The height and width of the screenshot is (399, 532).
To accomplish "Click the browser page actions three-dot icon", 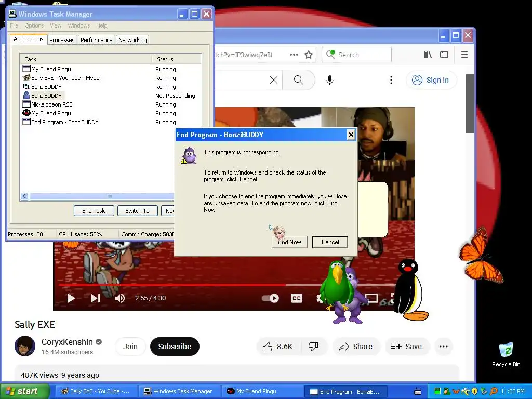I will coord(294,55).
